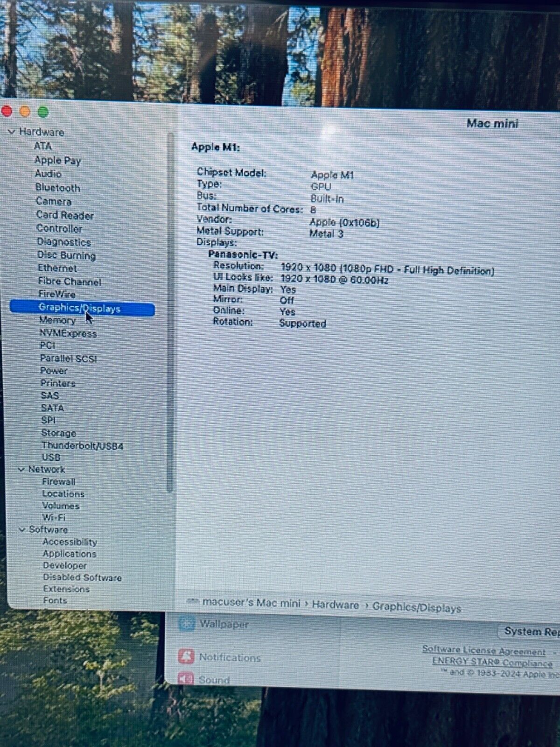Viewport: 560px width, 747px height.
Task: Open the Memory hardware entry
Action: pyautogui.click(x=57, y=320)
